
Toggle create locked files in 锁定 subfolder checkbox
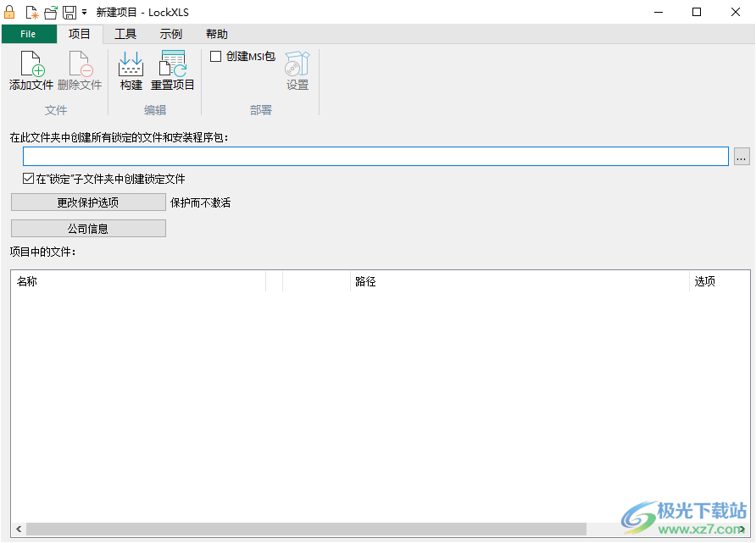pos(28,179)
